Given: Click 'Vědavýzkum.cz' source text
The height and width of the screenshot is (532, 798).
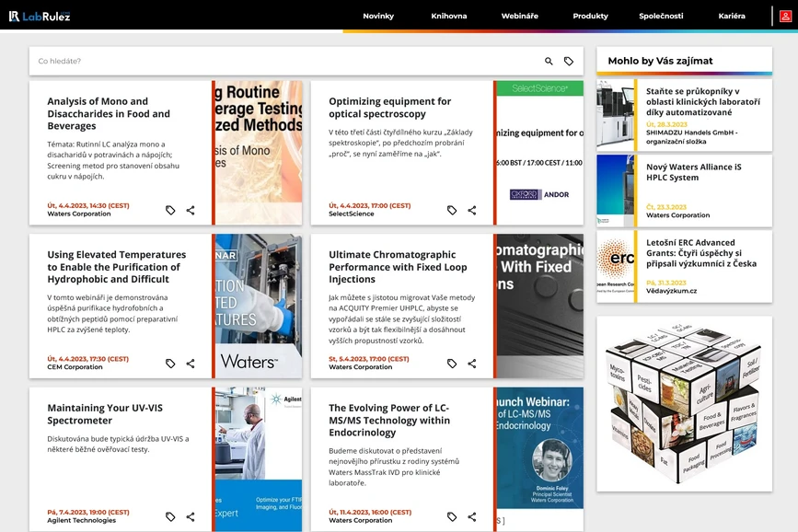Looking at the screenshot, I should [x=671, y=291].
